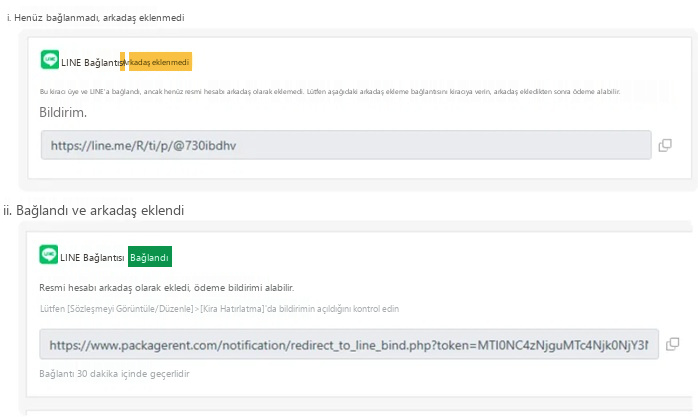Copy the packagerent.com bind link

[x=672, y=344]
